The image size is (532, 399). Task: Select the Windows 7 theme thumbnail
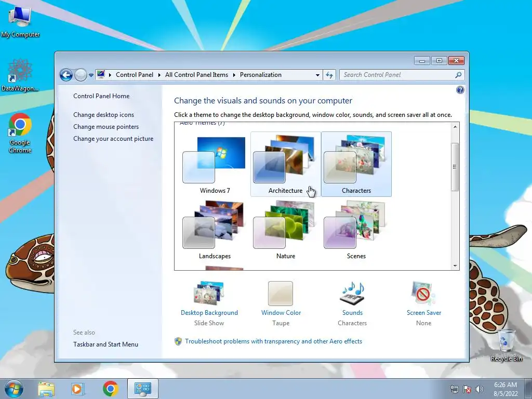[x=214, y=164]
